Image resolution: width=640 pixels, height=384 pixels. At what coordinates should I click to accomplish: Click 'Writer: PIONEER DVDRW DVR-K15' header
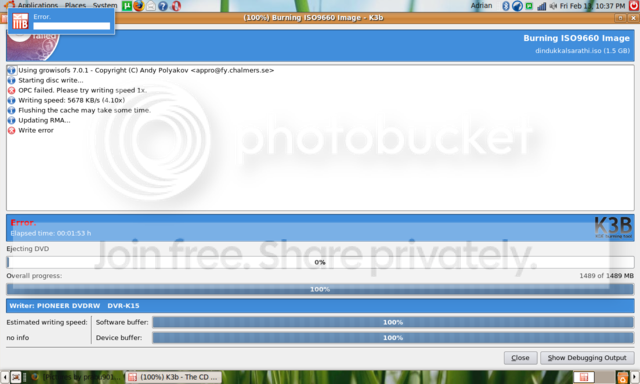pyautogui.click(x=74, y=306)
